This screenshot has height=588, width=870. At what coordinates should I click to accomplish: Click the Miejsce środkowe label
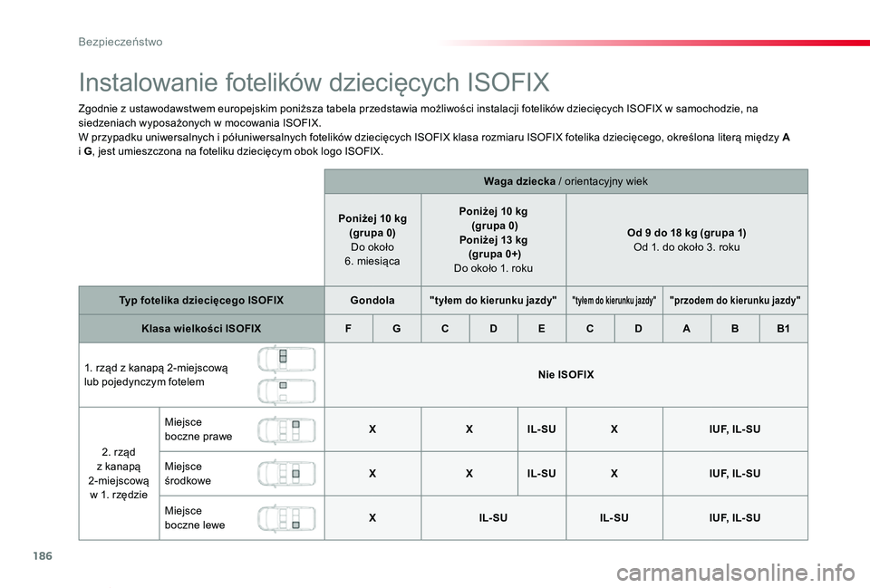(x=188, y=474)
